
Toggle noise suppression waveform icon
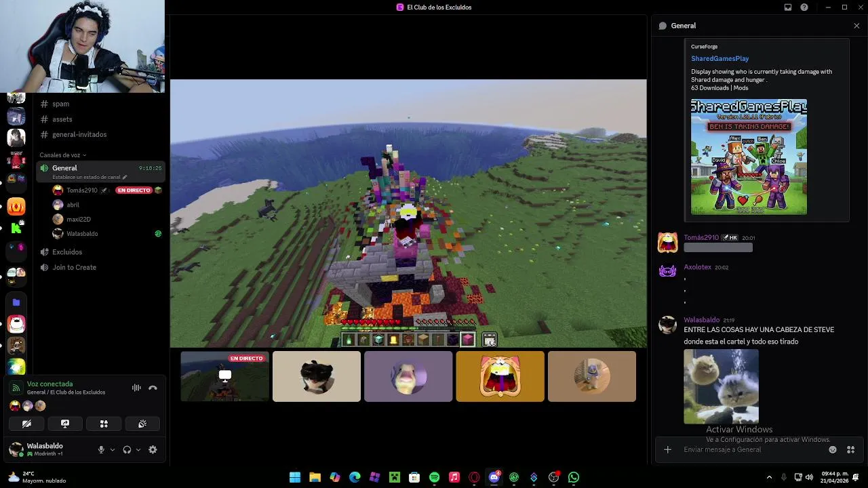(x=136, y=388)
